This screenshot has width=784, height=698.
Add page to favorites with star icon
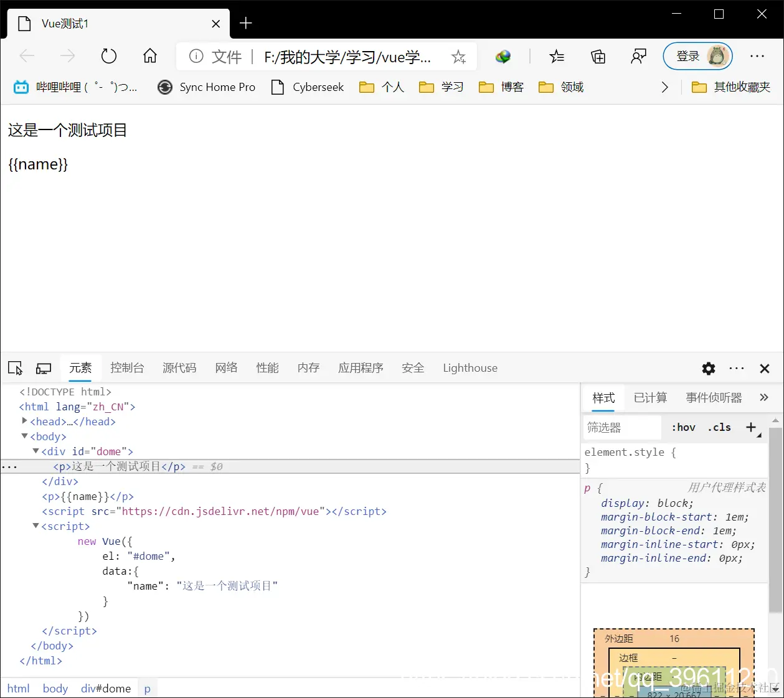coord(459,57)
